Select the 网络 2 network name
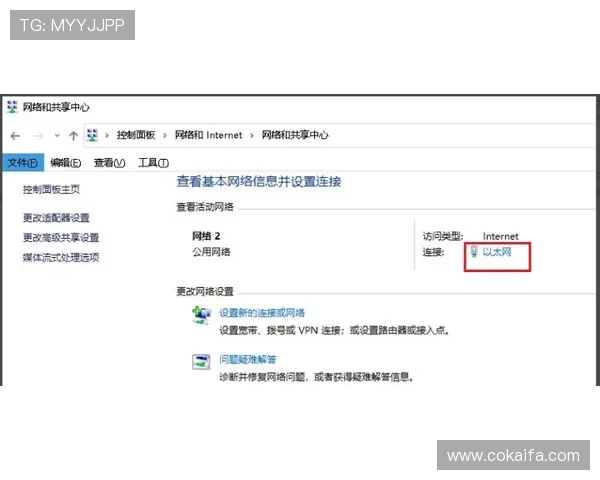Screen dimensions: 600x480 point(206,236)
